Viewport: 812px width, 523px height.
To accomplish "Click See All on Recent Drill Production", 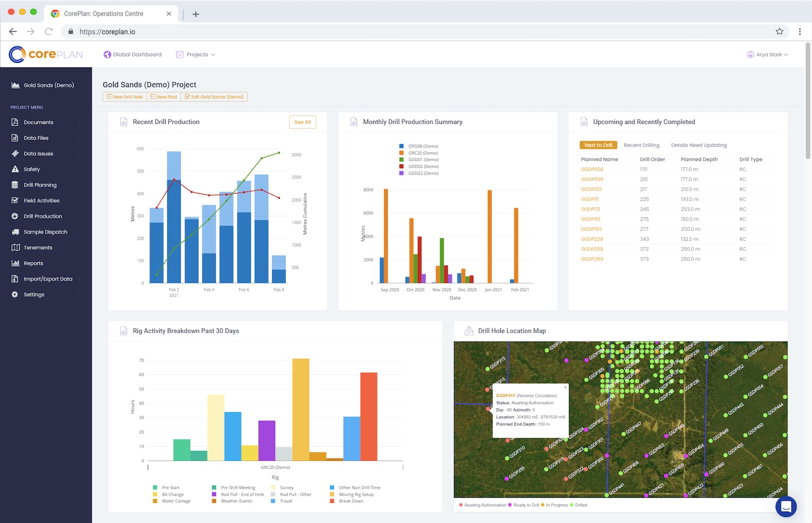I will 302,122.
